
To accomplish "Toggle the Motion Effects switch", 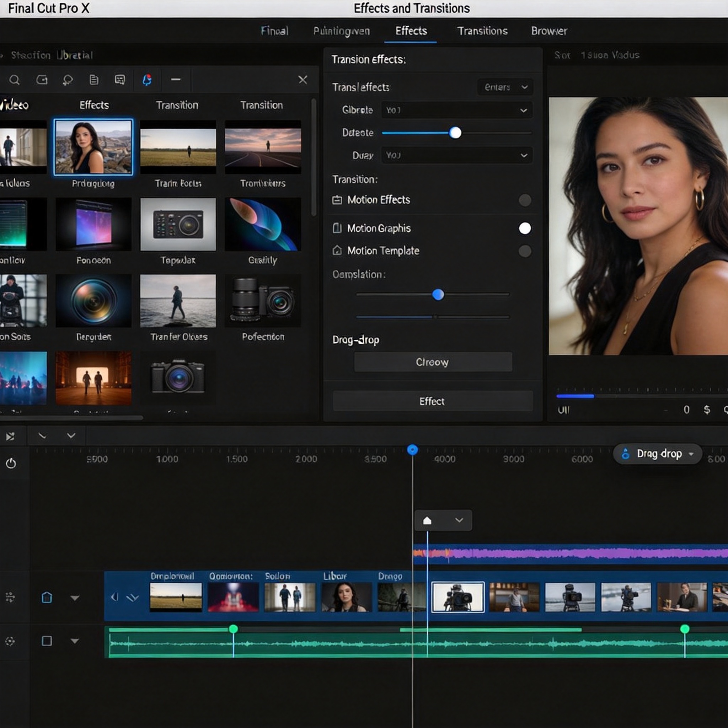I will (x=525, y=200).
